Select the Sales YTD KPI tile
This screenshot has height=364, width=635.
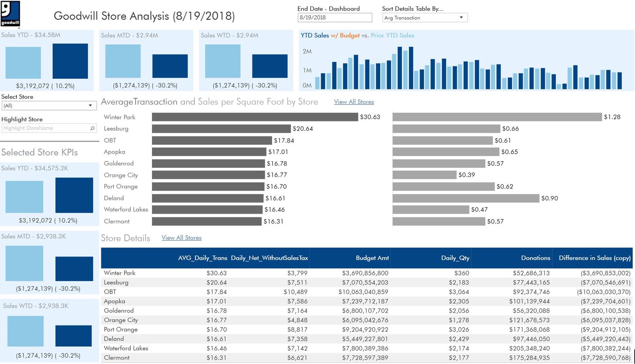pyautogui.click(x=47, y=60)
